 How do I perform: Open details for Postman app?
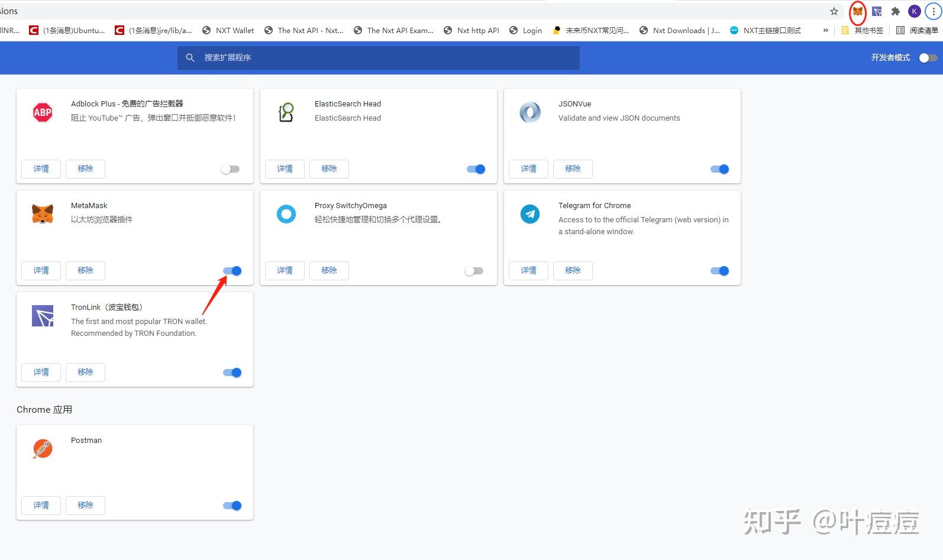click(41, 506)
